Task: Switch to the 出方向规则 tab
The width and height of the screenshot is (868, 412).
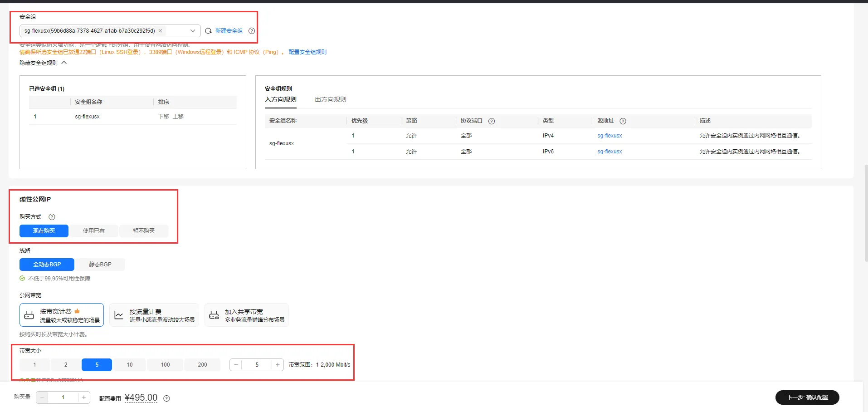Action: pos(331,99)
